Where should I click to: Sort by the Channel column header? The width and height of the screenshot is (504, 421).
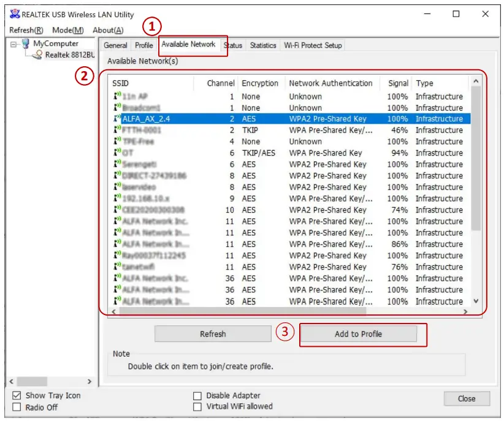(x=216, y=83)
